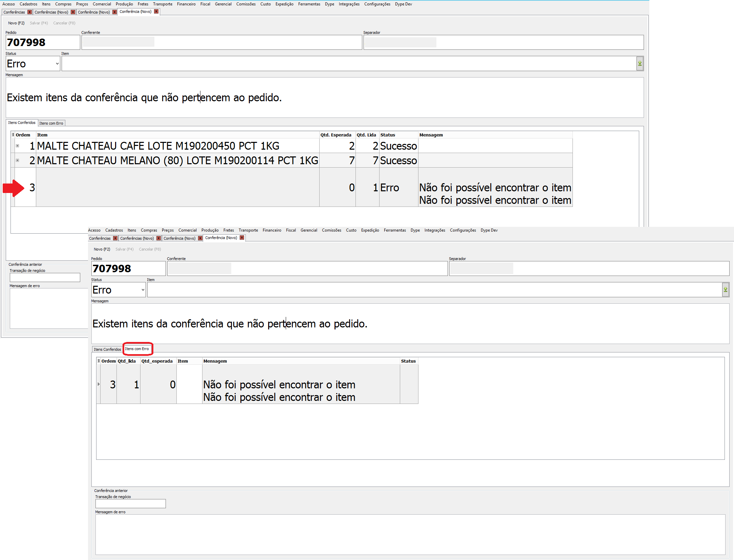Viewport: 734px width, 560px height.
Task: Switch to Itens com Erro tab in back window
Action: pos(51,123)
